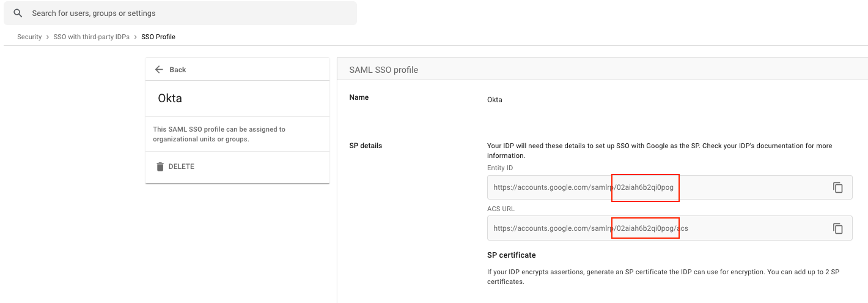Open the Security breadcrumb
The height and width of the screenshot is (303, 868).
click(29, 37)
